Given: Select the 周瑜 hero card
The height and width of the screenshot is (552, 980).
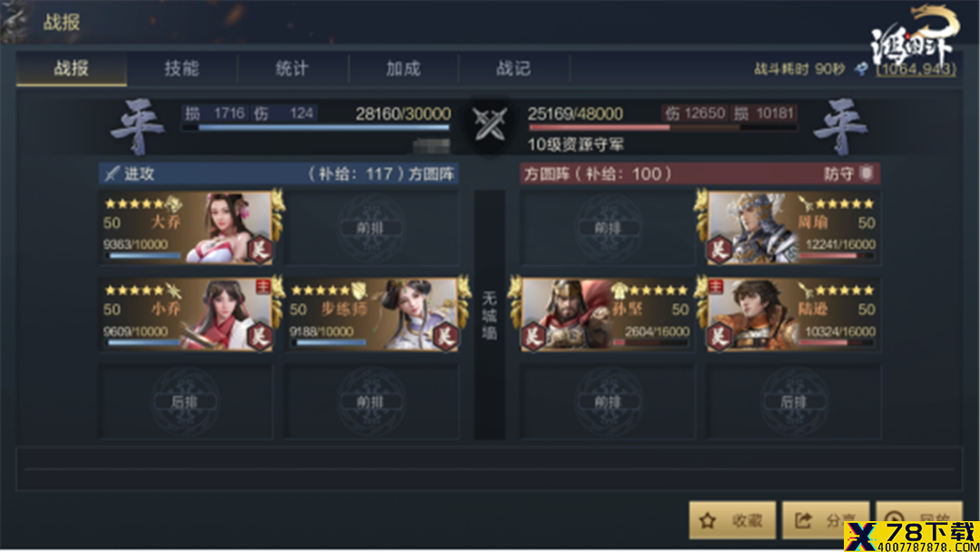Looking at the screenshot, I should 793,228.
